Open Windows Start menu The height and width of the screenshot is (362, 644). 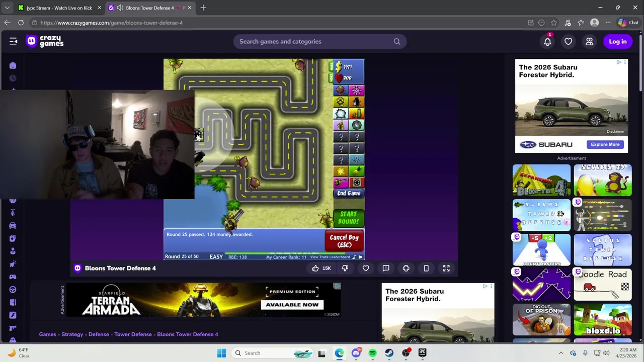click(x=221, y=353)
